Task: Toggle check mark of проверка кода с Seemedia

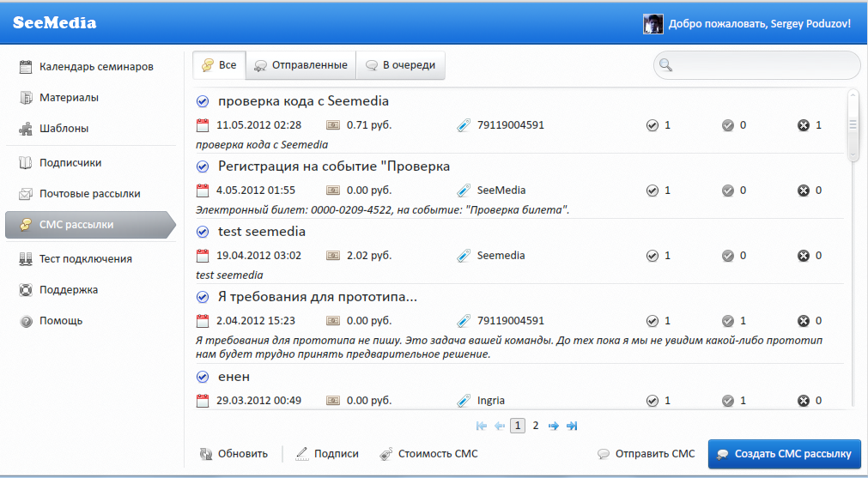Action: tap(203, 102)
